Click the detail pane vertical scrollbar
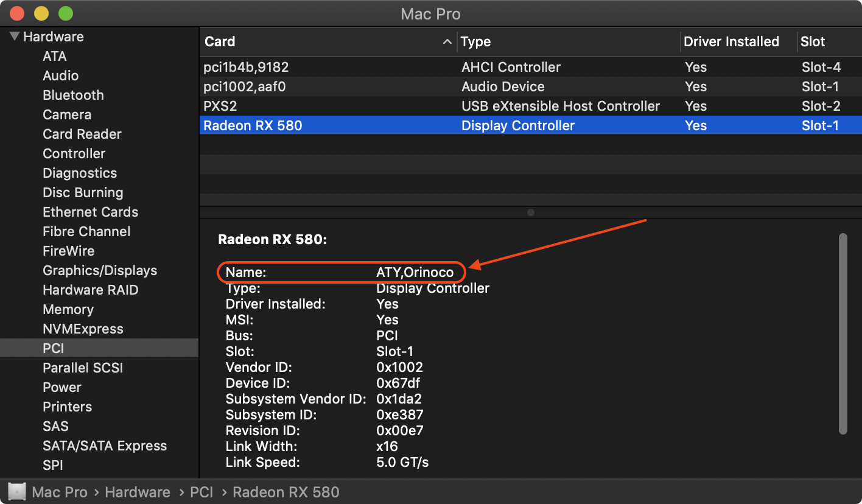This screenshot has height=504, width=862. pos(843,334)
